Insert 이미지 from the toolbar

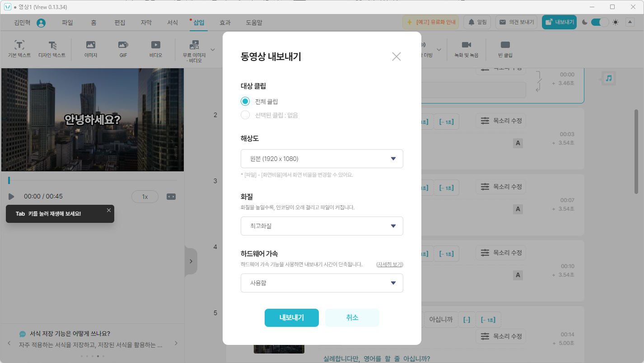91,49
